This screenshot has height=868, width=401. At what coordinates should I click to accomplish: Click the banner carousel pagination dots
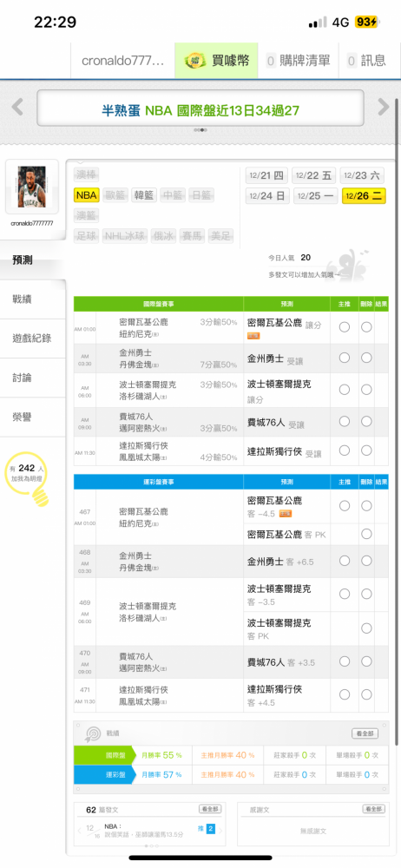pos(200,130)
